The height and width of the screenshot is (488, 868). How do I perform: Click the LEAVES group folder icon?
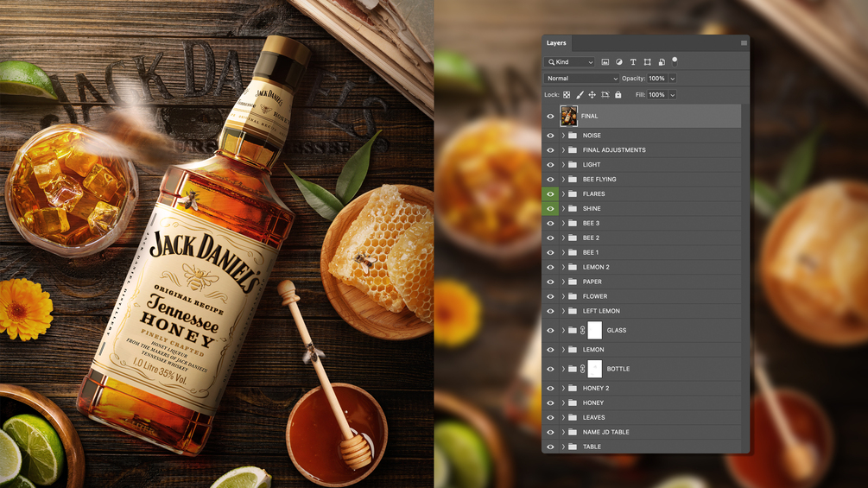573,417
